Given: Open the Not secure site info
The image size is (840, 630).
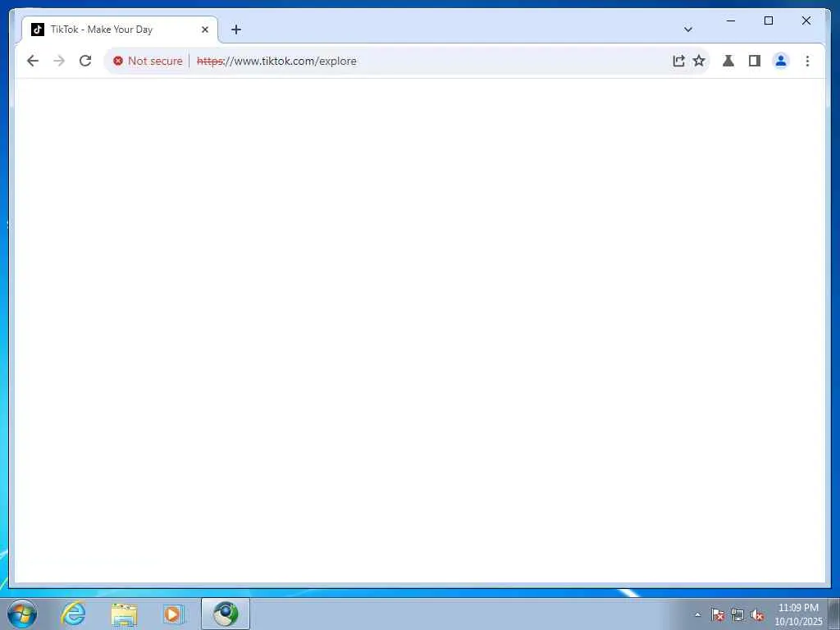Looking at the screenshot, I should [148, 61].
